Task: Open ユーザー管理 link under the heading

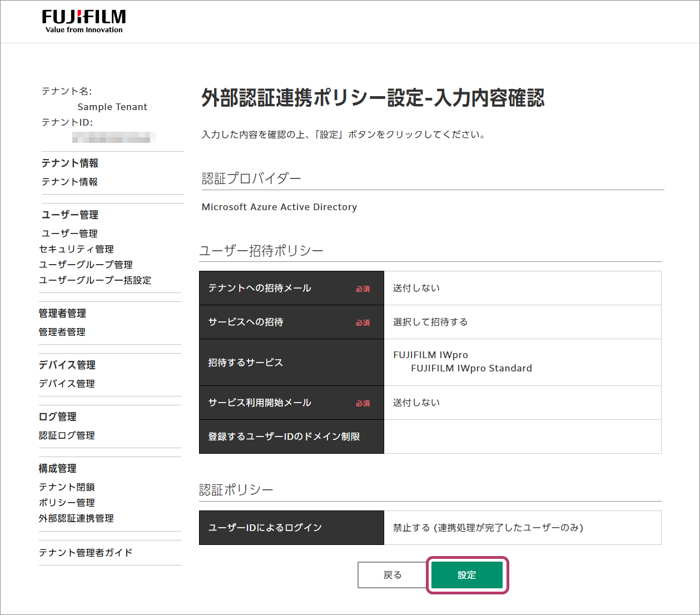Action: click(69, 234)
